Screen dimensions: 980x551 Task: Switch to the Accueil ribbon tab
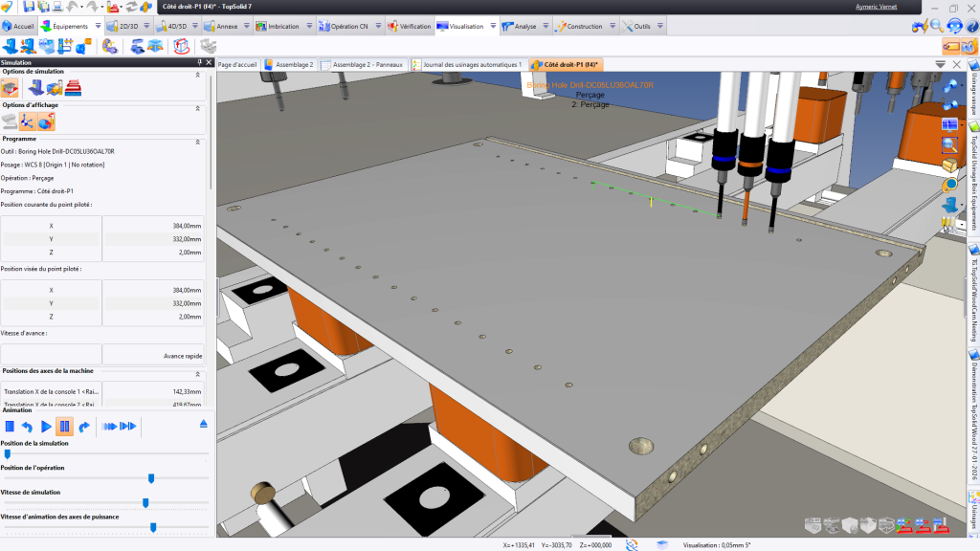coord(18,26)
